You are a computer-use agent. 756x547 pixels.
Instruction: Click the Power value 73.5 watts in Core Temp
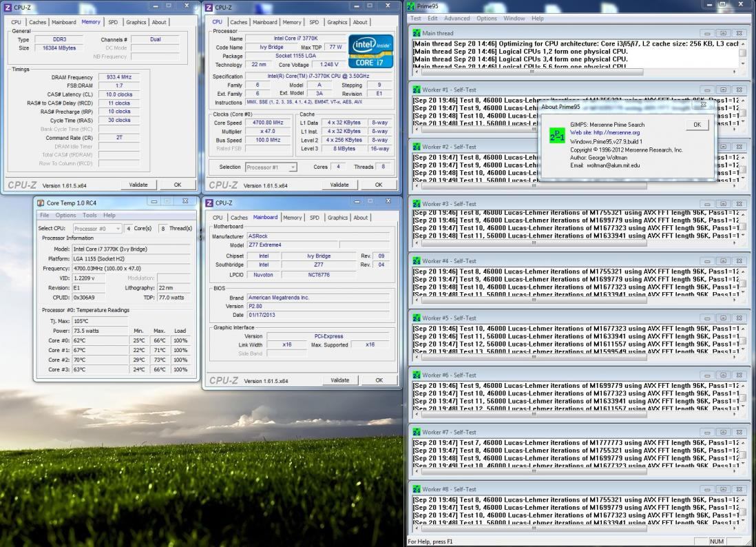click(100, 331)
